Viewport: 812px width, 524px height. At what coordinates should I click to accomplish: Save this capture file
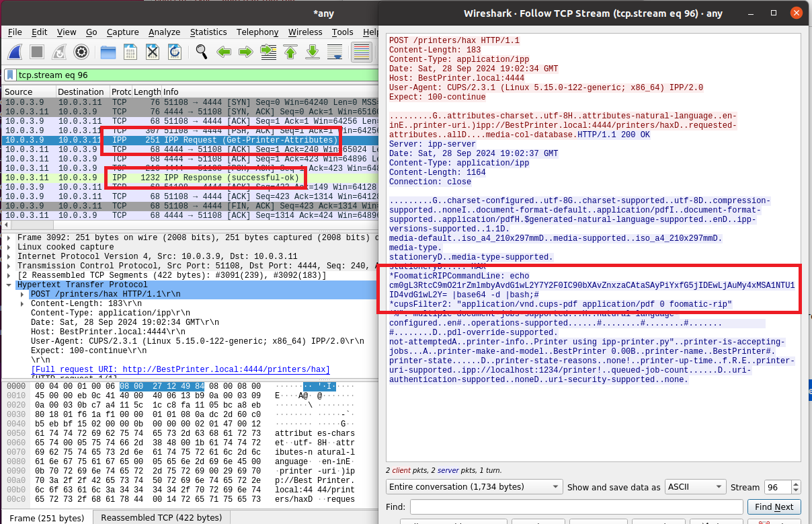tap(130, 52)
